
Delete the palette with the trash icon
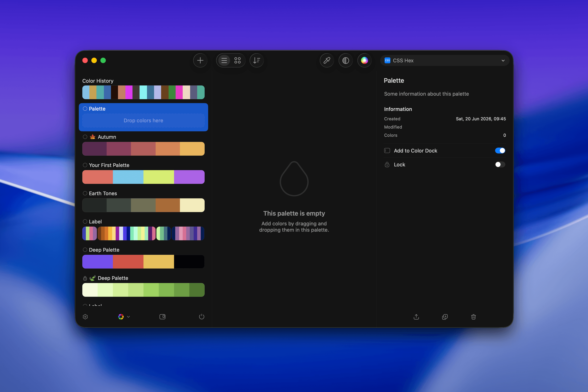[473, 317]
